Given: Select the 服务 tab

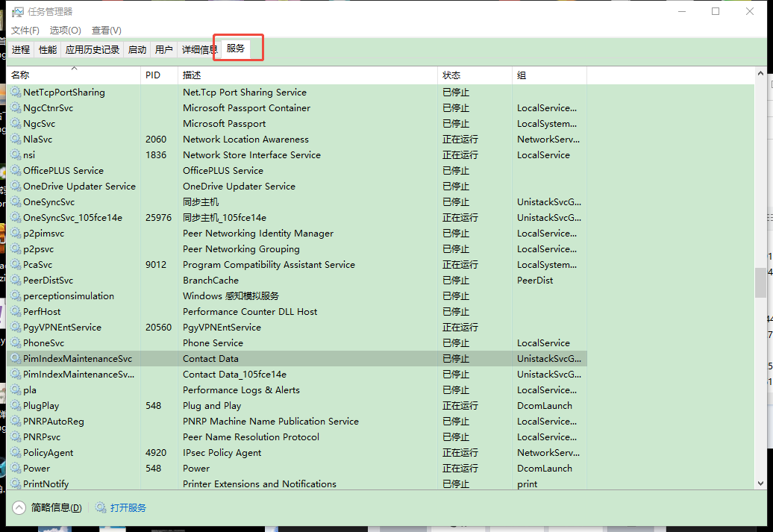Looking at the screenshot, I should pyautogui.click(x=236, y=48).
